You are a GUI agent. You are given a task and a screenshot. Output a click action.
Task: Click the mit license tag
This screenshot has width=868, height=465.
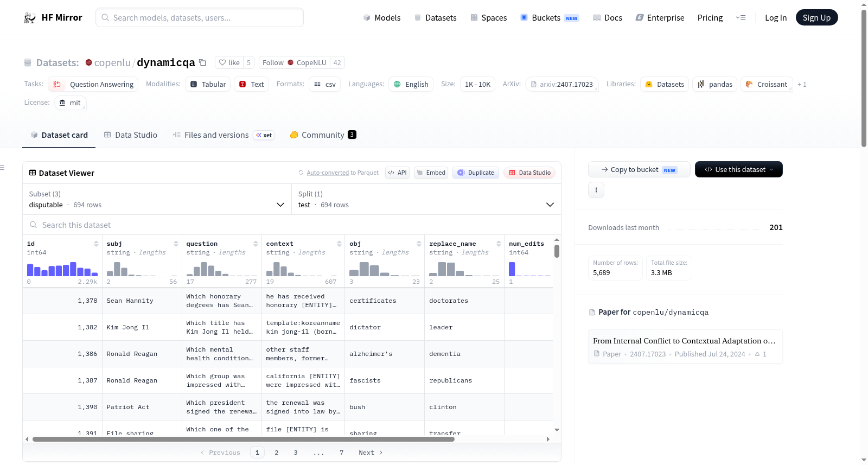pyautogui.click(x=70, y=103)
